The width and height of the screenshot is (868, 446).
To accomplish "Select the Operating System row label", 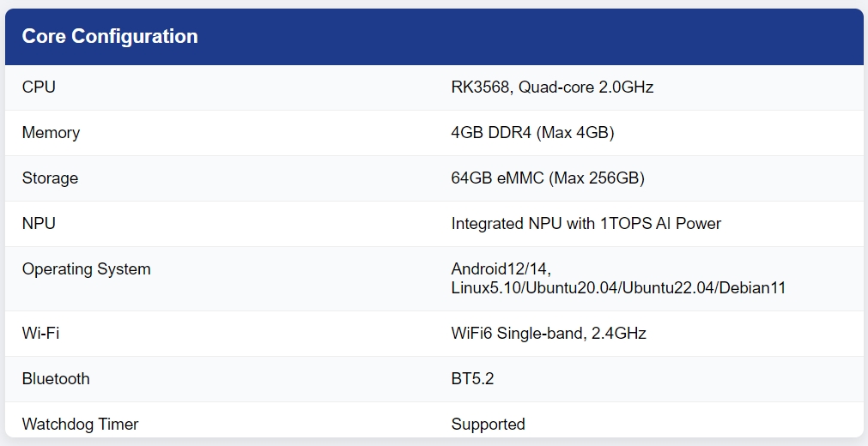I will click(x=87, y=269).
